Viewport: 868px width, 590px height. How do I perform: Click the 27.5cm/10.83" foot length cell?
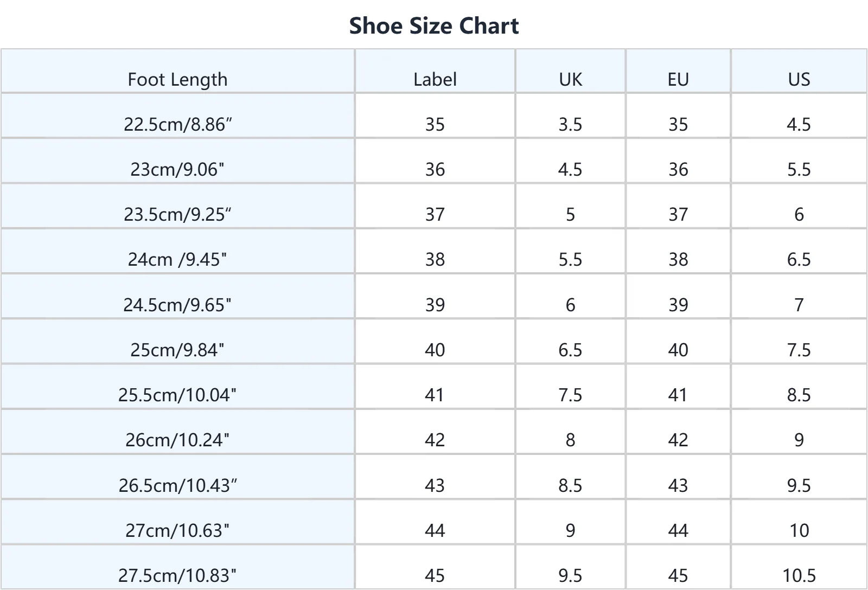[177, 575]
